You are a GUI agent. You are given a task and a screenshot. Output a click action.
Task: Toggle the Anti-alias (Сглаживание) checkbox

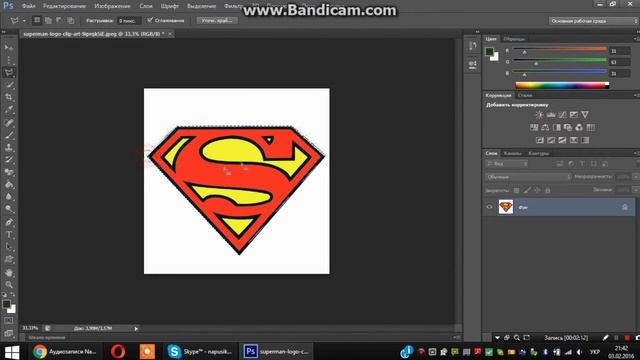coord(150,20)
